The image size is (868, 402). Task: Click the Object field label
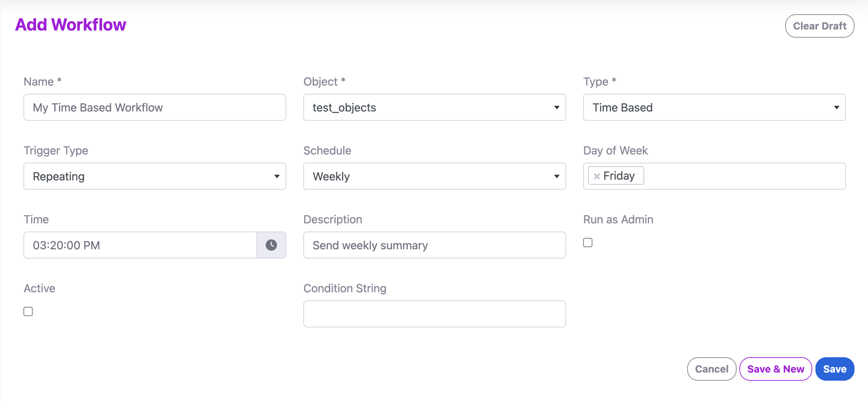click(323, 81)
